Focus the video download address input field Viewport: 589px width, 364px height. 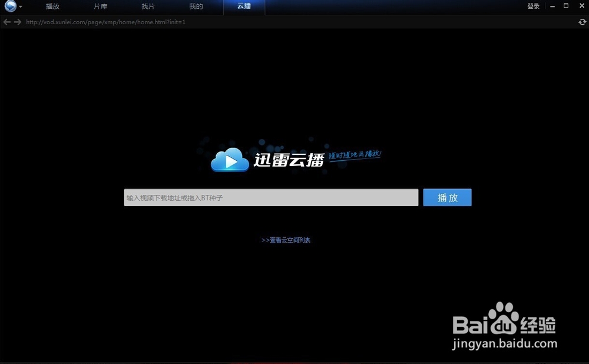(271, 197)
